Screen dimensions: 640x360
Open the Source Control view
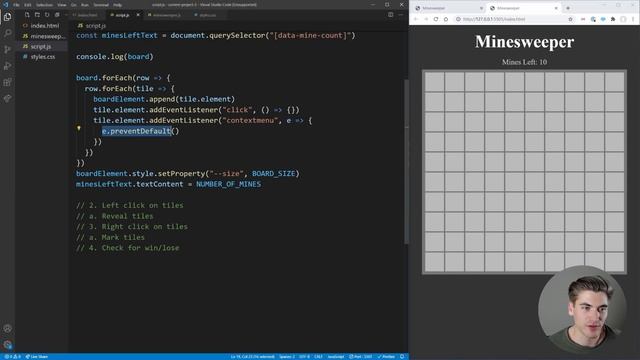(x=7, y=49)
